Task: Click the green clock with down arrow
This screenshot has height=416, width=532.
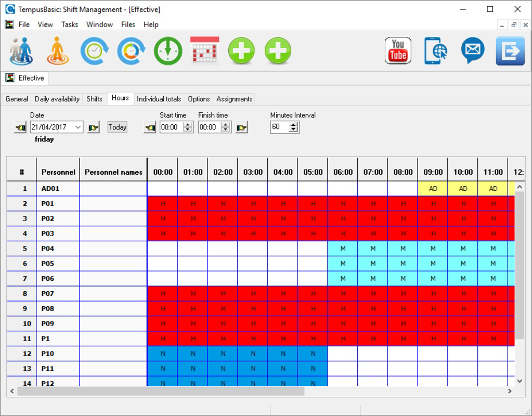Action: click(168, 51)
